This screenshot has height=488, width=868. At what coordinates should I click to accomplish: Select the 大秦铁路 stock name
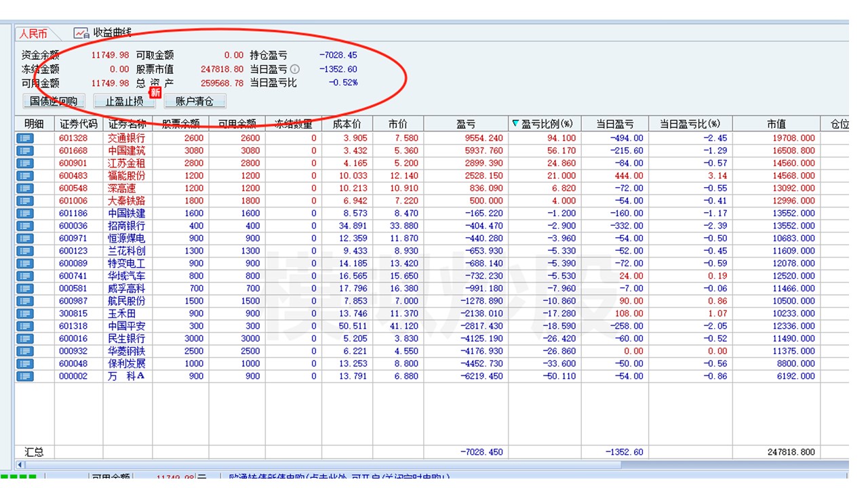127,201
